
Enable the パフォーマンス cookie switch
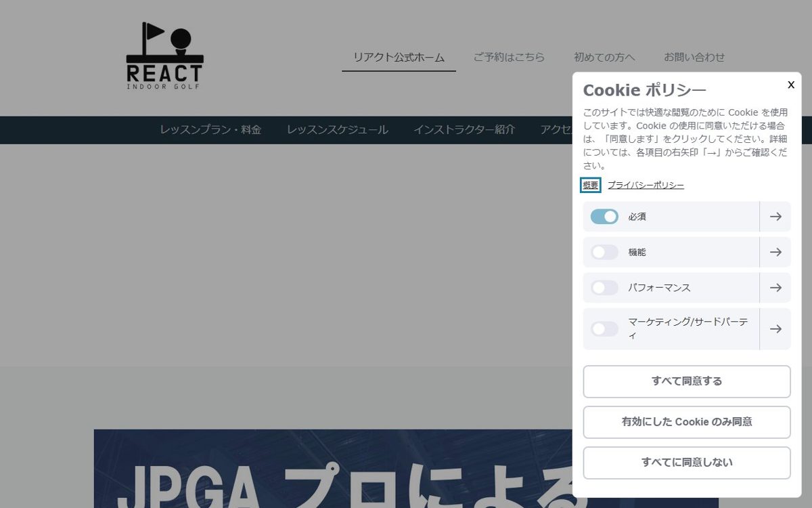point(604,288)
